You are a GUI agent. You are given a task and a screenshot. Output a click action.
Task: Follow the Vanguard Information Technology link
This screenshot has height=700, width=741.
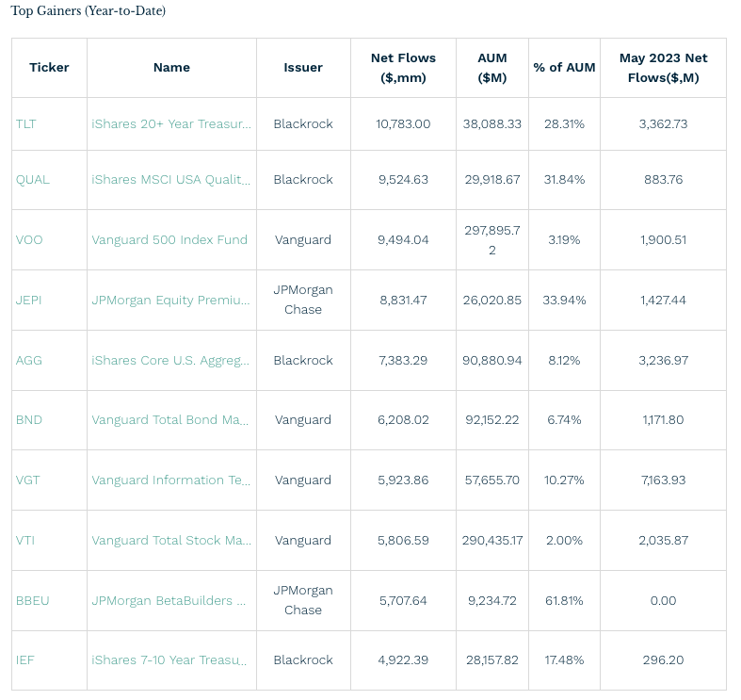point(171,480)
